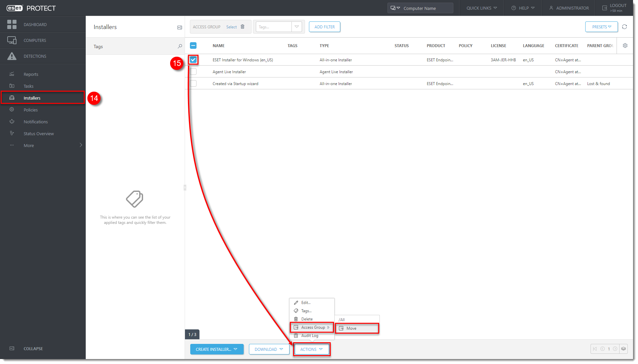Open the Presets dropdown

(601, 27)
